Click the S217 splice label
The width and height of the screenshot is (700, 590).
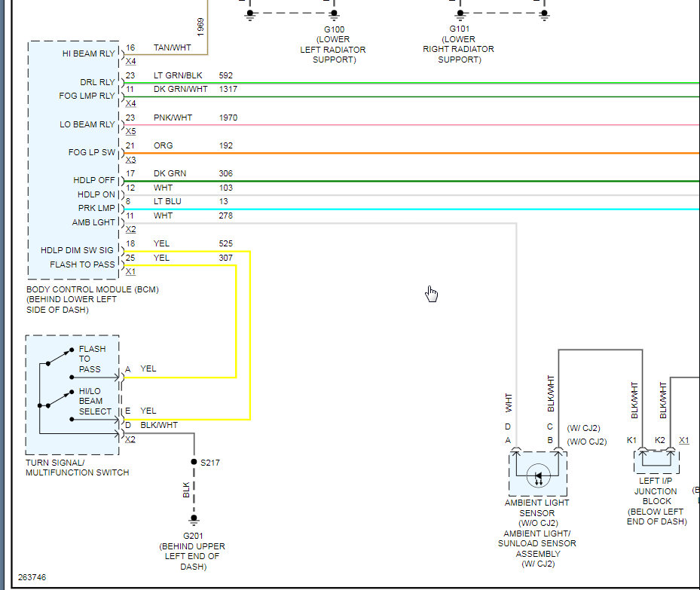tap(209, 463)
